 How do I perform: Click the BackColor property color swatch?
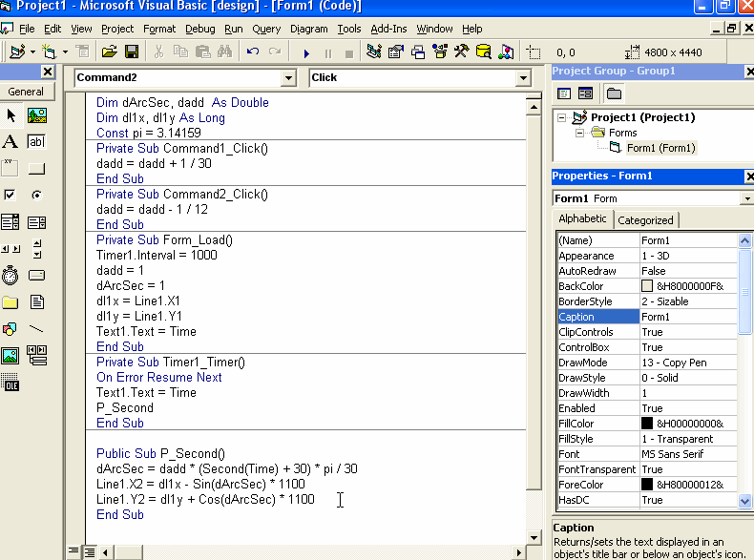(647, 286)
